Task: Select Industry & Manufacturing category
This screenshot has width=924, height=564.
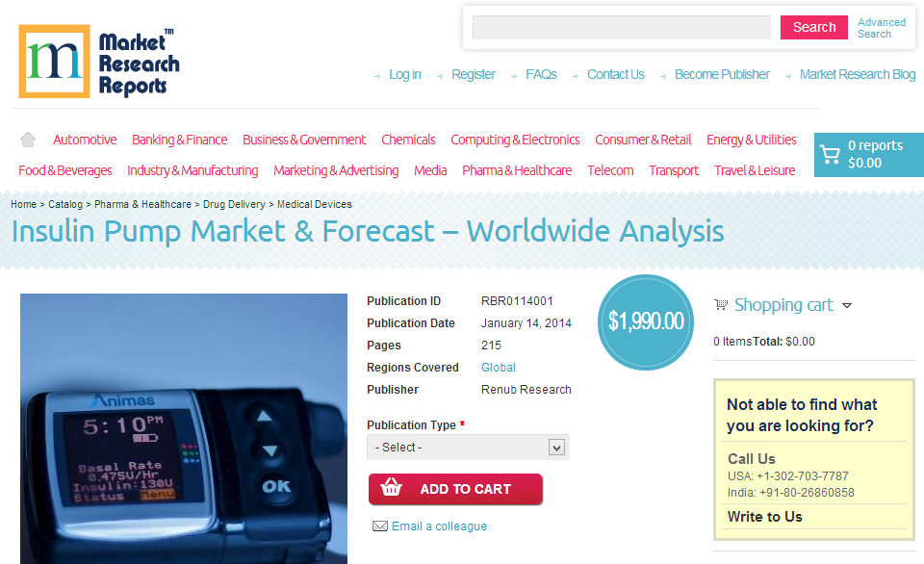Action: pos(192,170)
